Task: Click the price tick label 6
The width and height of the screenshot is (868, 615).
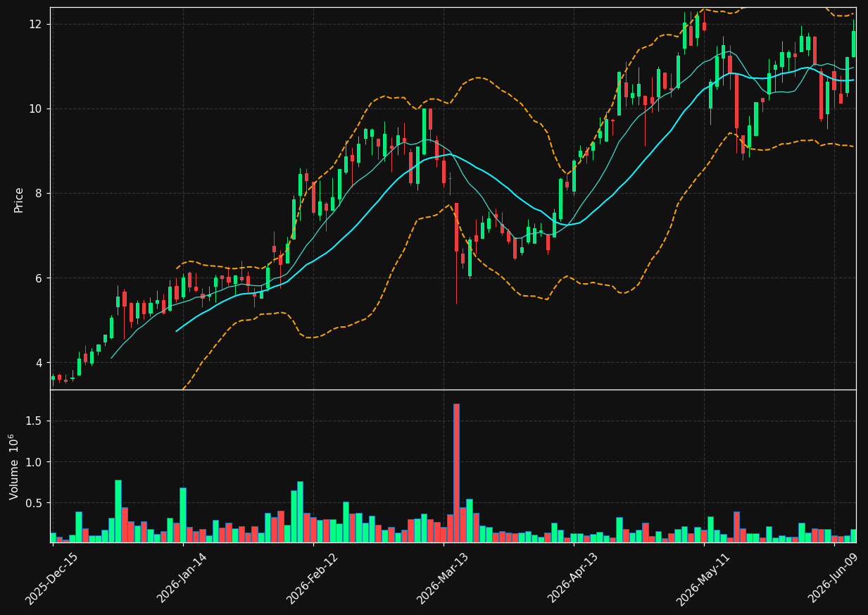Action: (39, 278)
